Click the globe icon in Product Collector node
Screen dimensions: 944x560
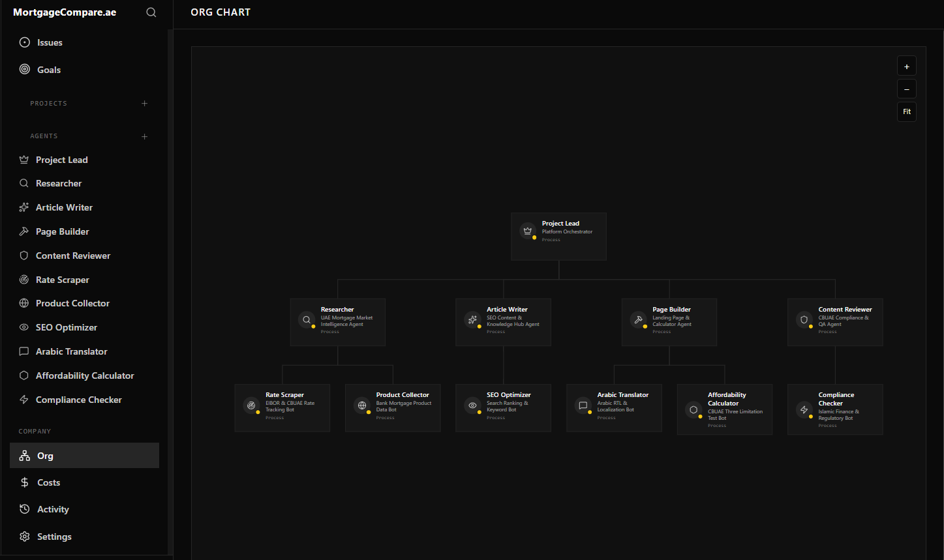362,405
